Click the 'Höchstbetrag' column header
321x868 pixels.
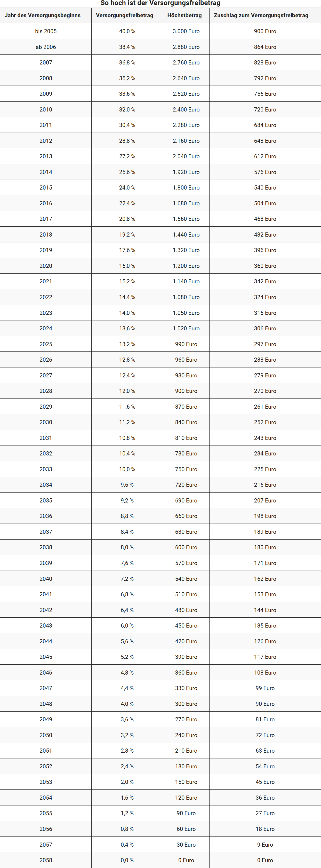tap(185, 16)
